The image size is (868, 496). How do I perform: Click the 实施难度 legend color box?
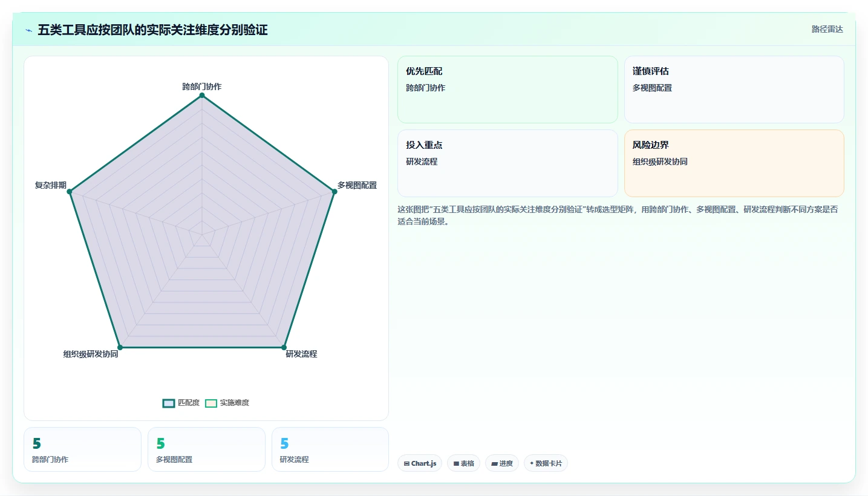211,403
